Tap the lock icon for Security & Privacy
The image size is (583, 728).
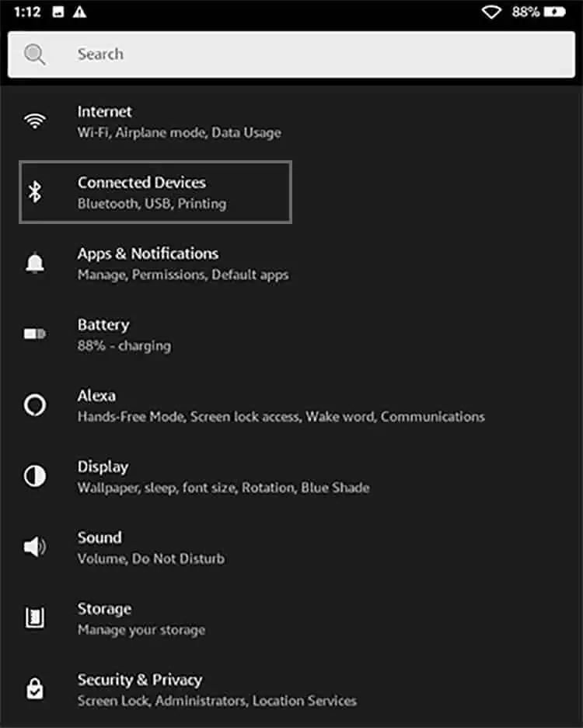click(x=35, y=688)
